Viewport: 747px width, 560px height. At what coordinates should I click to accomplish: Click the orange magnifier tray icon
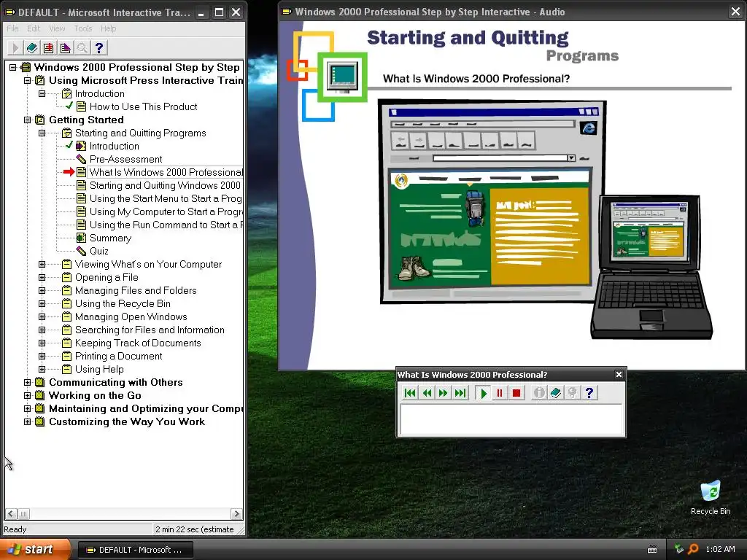(x=693, y=549)
